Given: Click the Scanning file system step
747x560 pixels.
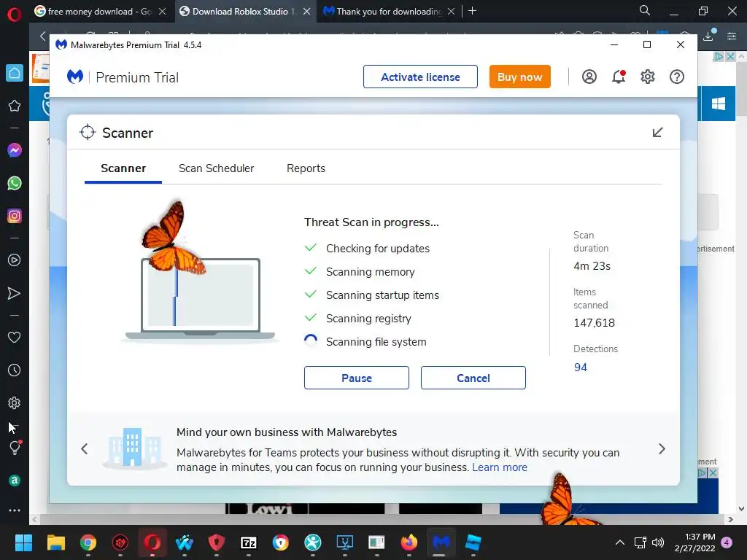Looking at the screenshot, I should 376,342.
